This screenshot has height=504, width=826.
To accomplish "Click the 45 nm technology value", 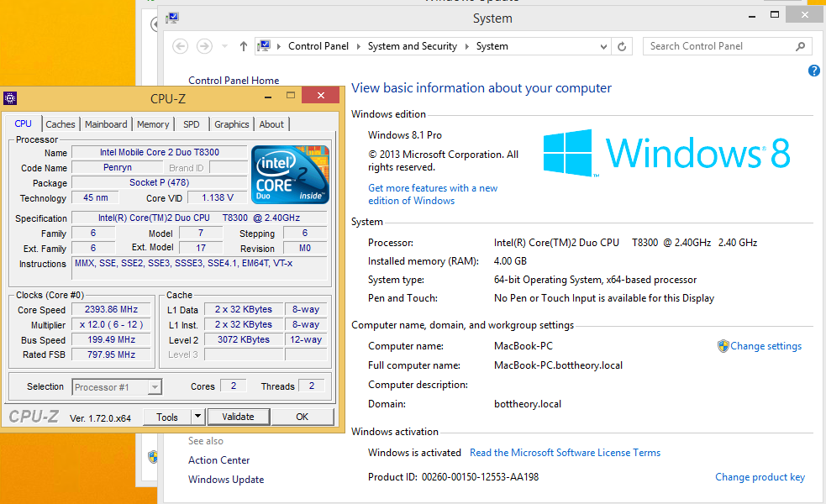I will (95, 197).
